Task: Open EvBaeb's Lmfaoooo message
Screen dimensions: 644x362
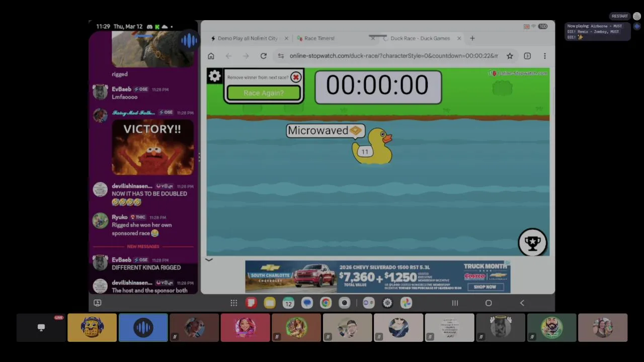Action: [x=124, y=97]
